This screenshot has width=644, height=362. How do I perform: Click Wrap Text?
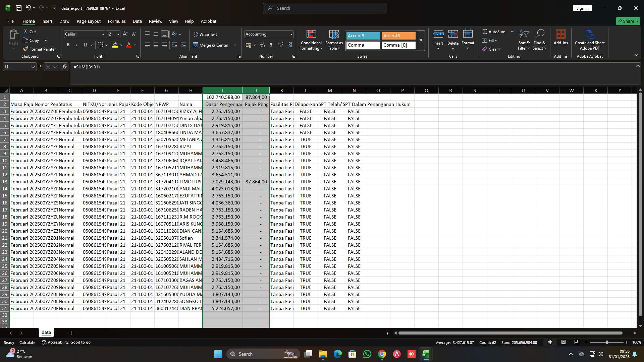point(206,34)
